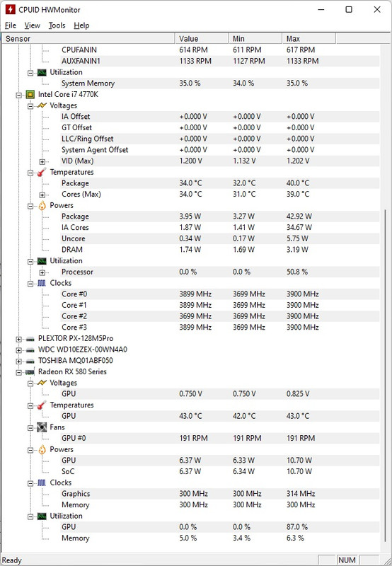The image size is (392, 566).
Task: Open the View menu
Action: [x=32, y=25]
